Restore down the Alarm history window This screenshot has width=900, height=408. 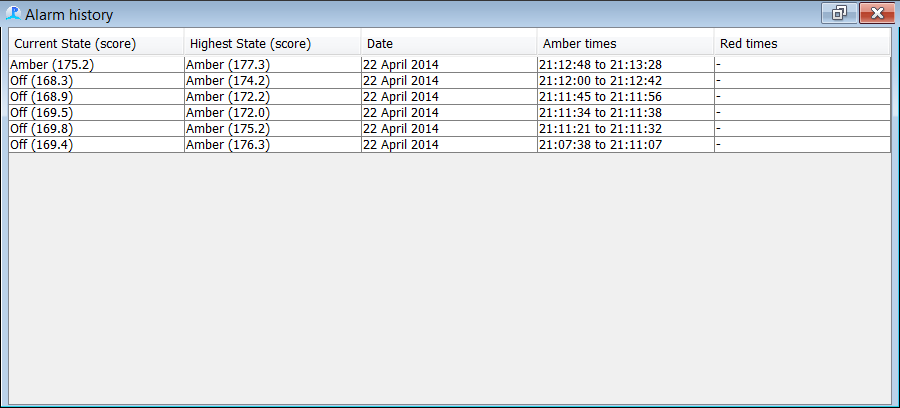839,13
